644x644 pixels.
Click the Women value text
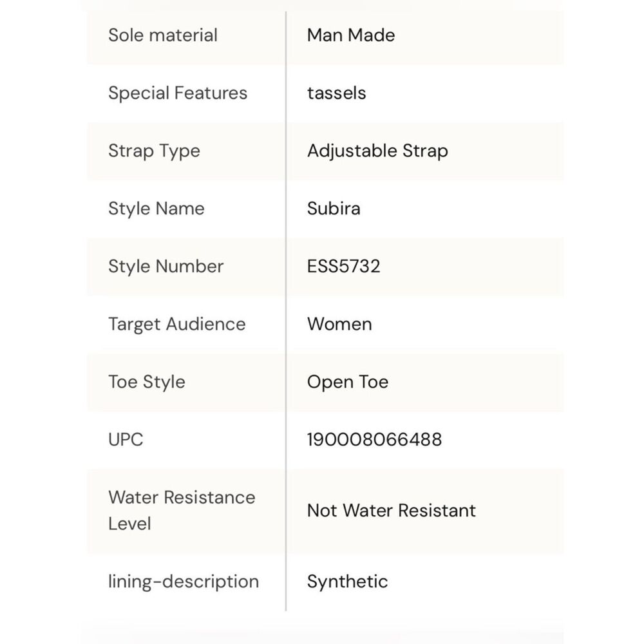click(339, 325)
